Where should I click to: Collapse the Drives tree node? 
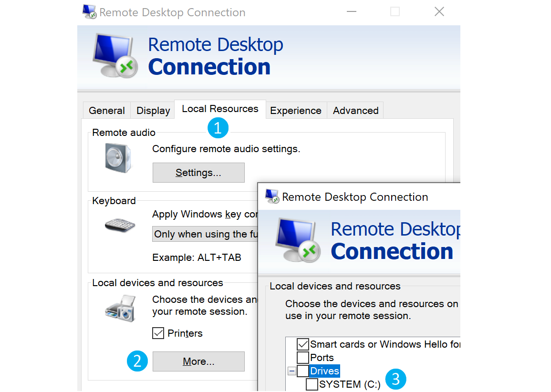coord(291,371)
